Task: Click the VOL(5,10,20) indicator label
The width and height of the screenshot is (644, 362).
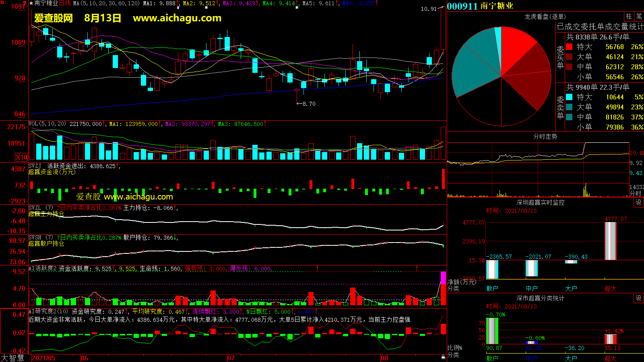Action: pos(47,124)
